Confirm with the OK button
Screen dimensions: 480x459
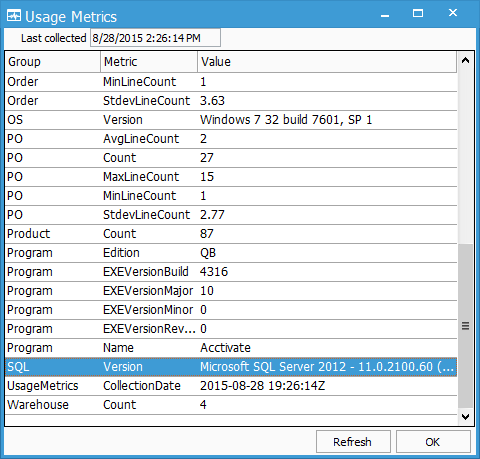pyautogui.click(x=433, y=442)
